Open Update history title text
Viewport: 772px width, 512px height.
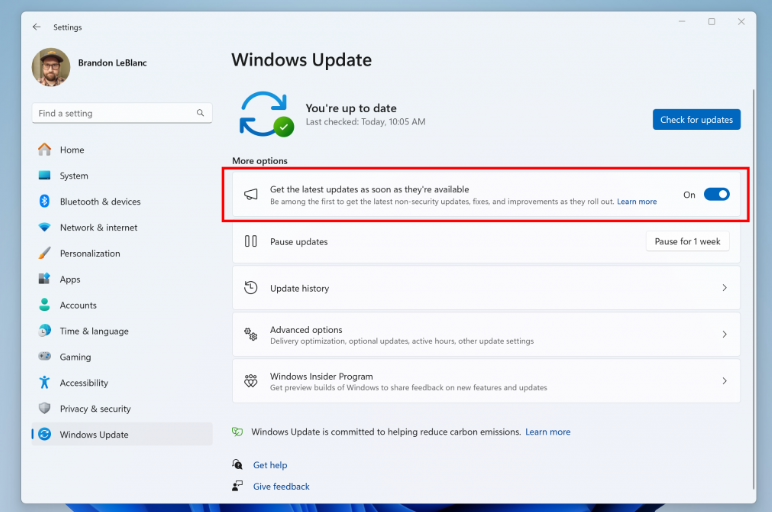tap(299, 288)
